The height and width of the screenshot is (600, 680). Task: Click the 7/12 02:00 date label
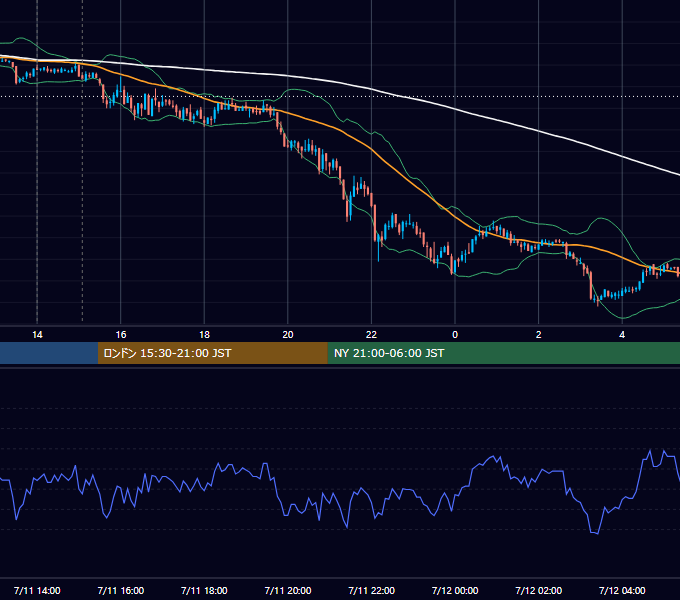[x=539, y=590]
